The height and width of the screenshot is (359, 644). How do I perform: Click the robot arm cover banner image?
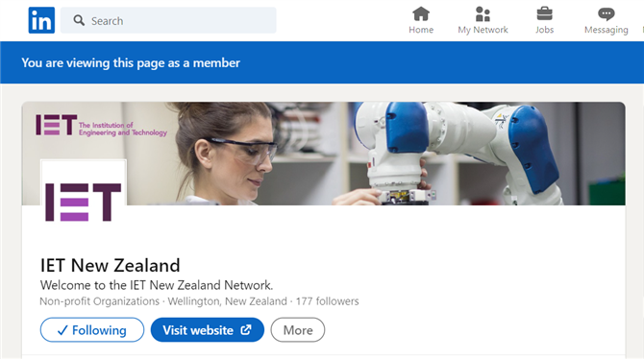(x=324, y=154)
